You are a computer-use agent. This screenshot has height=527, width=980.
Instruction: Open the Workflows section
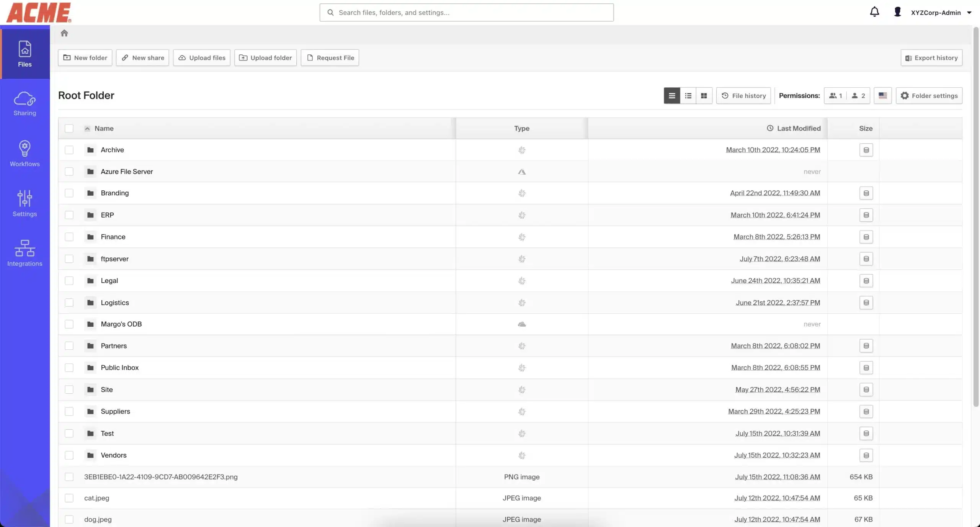tap(25, 154)
